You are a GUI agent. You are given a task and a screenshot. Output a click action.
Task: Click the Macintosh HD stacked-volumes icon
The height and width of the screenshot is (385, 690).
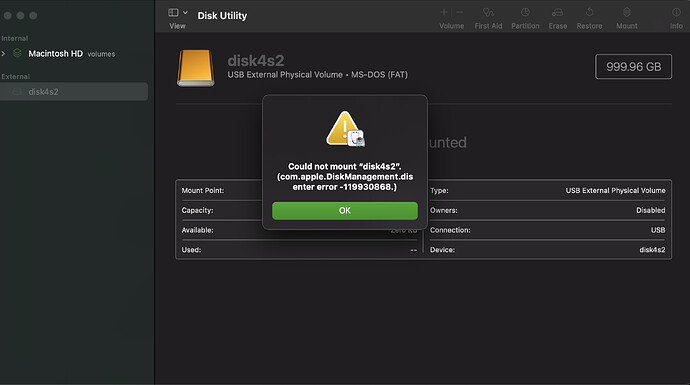(17, 53)
